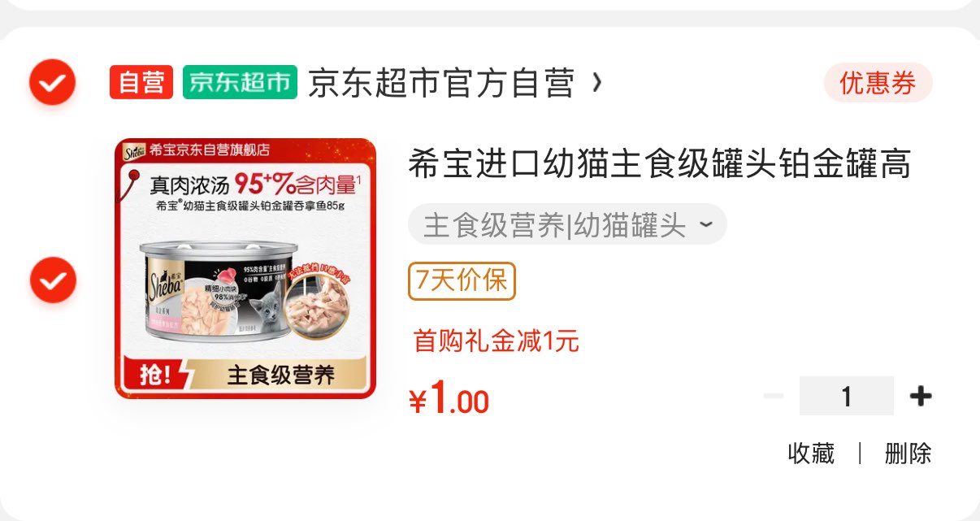Open the 主食级营养|幼猫罐头 spec selector

(x=567, y=224)
